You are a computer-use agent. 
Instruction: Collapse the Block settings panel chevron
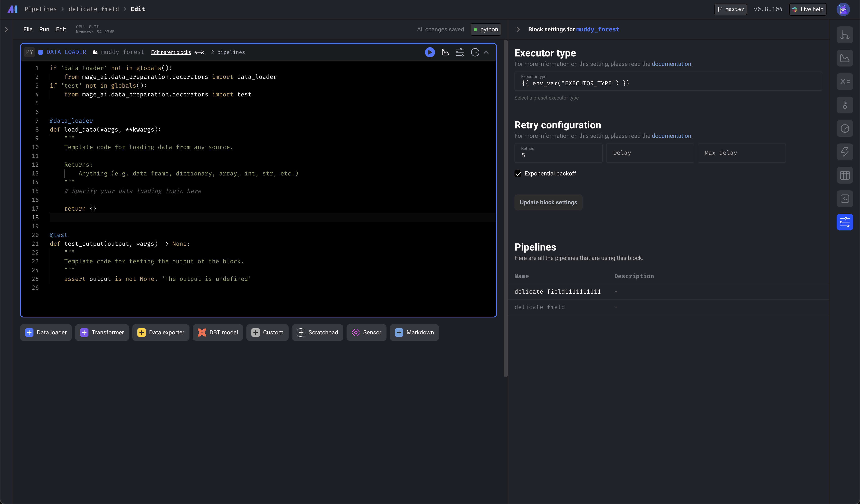coord(518,29)
